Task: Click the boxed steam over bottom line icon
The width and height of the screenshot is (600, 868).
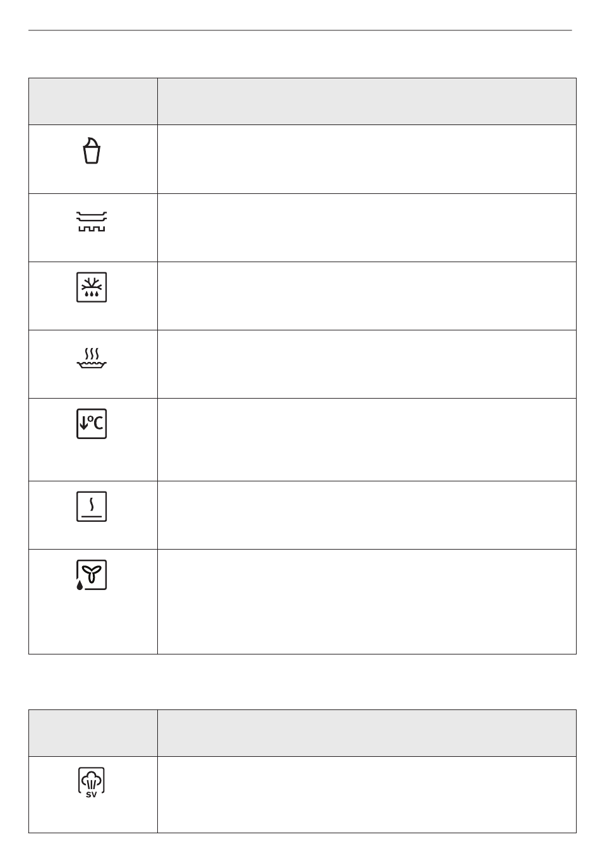Action: pyautogui.click(x=92, y=507)
